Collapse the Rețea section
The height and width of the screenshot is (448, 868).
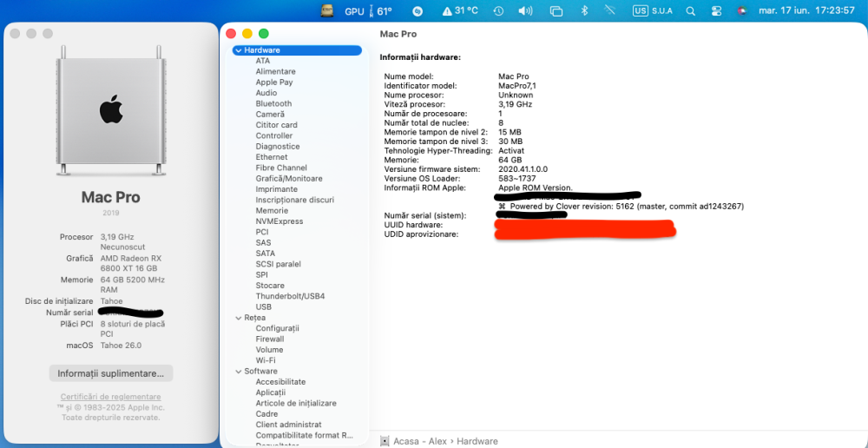pos(238,318)
